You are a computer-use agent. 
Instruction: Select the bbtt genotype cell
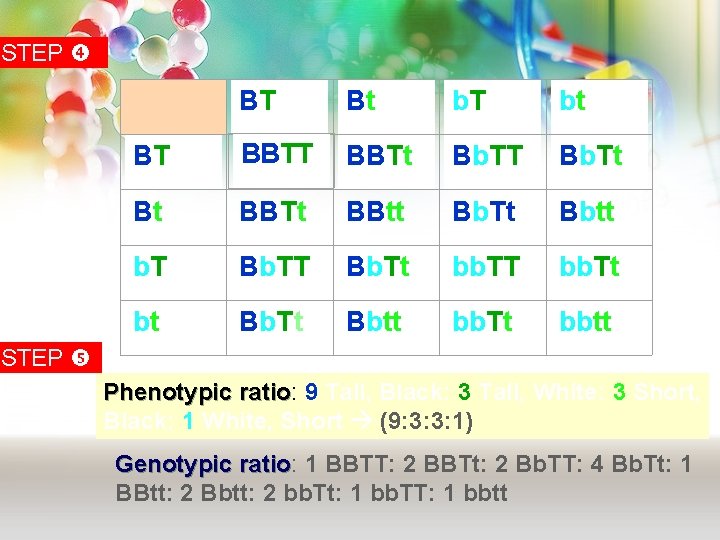pyautogui.click(x=599, y=328)
